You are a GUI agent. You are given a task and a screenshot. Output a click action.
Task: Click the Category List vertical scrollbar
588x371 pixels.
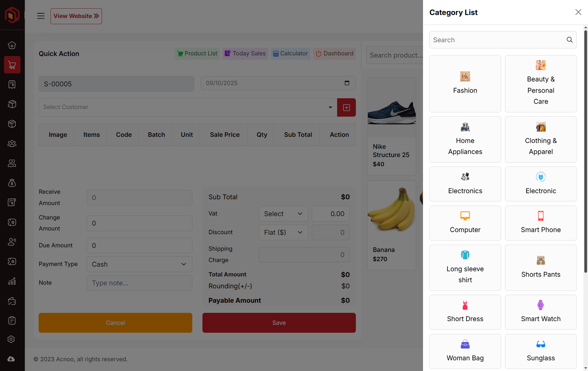[x=585, y=147]
